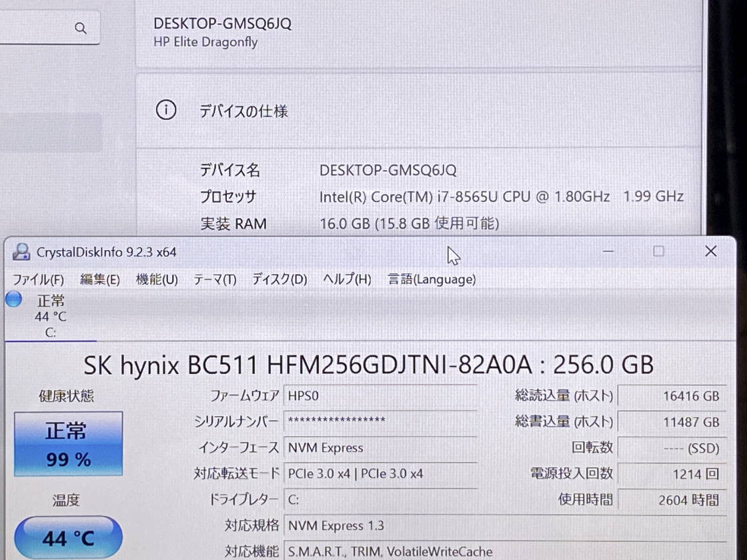This screenshot has width=747, height=560.
Task: Click total host writes value 11487 GB
Action: tap(672, 422)
